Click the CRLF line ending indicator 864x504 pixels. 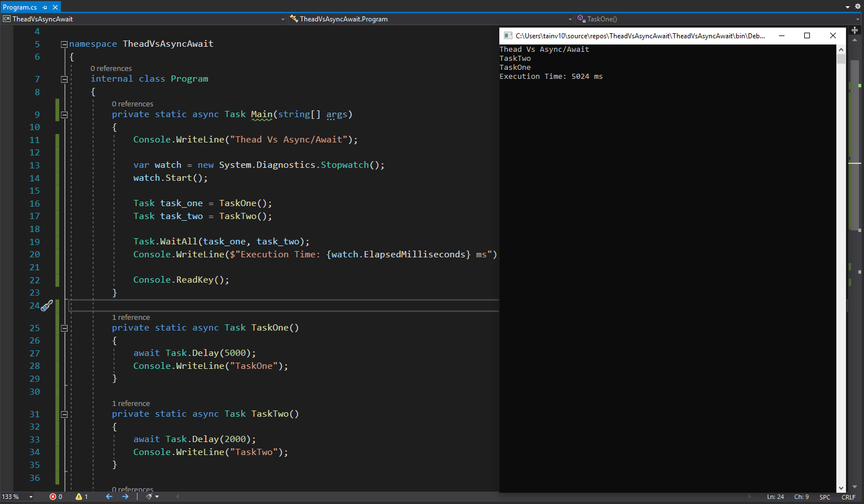[x=848, y=497]
